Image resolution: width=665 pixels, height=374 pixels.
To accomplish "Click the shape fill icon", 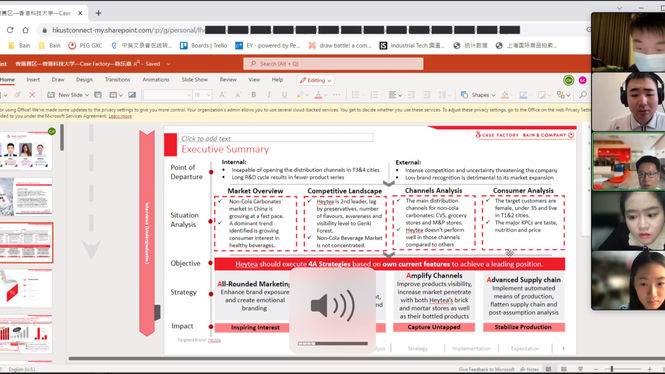I will pos(505,95).
